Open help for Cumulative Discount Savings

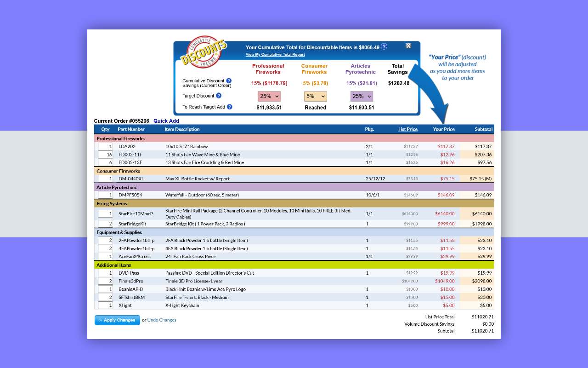229,80
